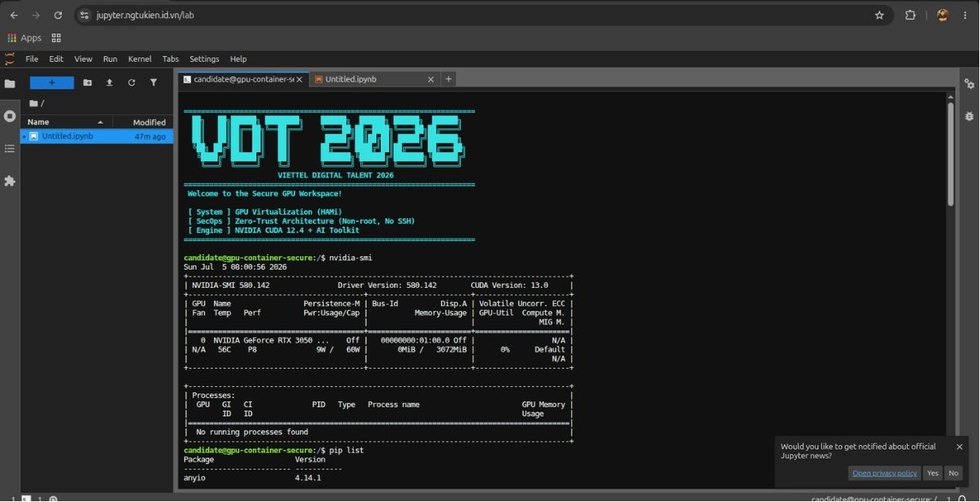View site information icon in address bar
980x502 pixels.
[x=85, y=15]
